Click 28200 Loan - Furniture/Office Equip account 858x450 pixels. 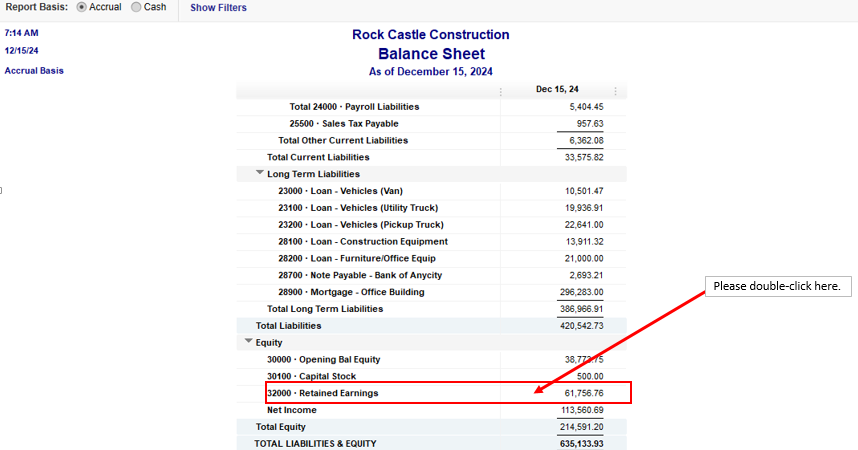pyautogui.click(x=357, y=258)
